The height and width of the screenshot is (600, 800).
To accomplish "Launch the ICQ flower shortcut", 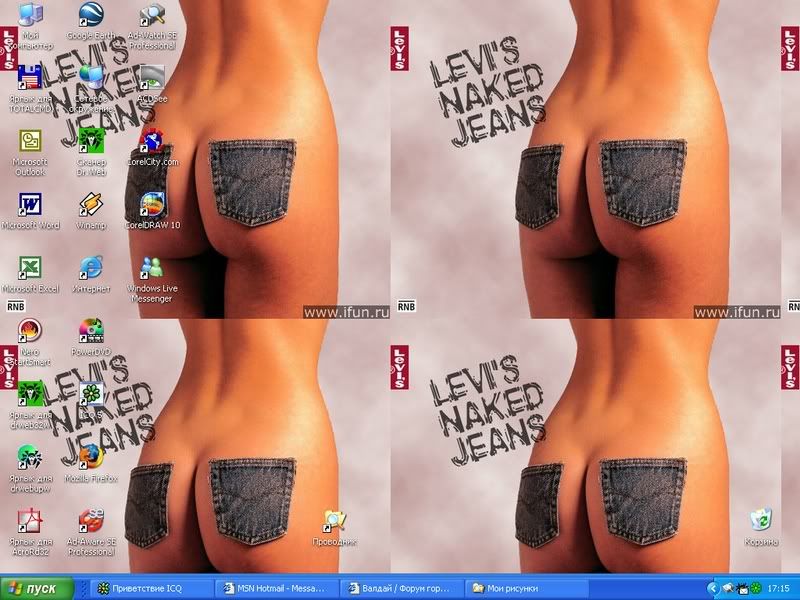I will [x=91, y=394].
